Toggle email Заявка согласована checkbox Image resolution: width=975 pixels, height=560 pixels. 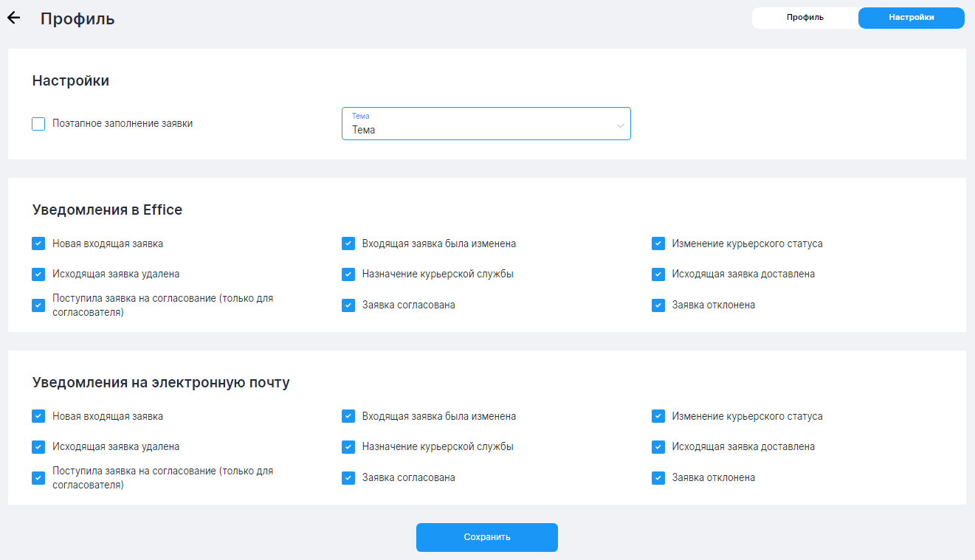point(348,478)
